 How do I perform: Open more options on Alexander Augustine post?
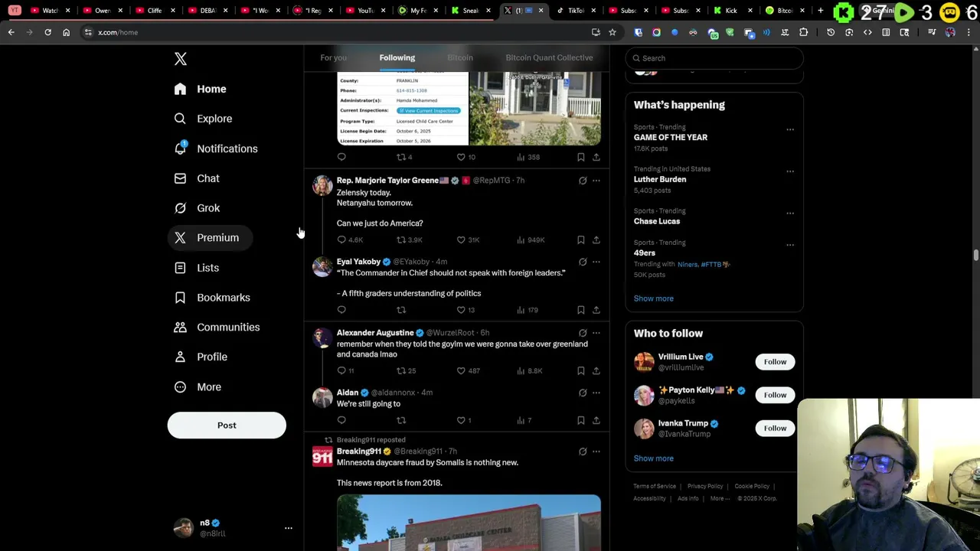596,333
